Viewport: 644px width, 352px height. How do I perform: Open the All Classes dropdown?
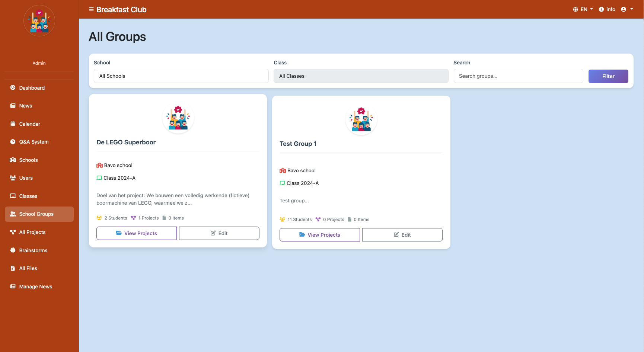pyautogui.click(x=361, y=76)
